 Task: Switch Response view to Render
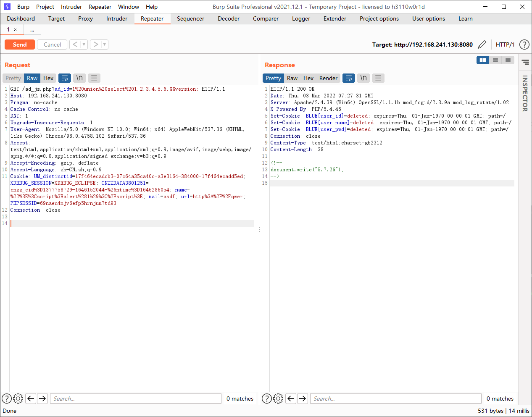[328, 78]
